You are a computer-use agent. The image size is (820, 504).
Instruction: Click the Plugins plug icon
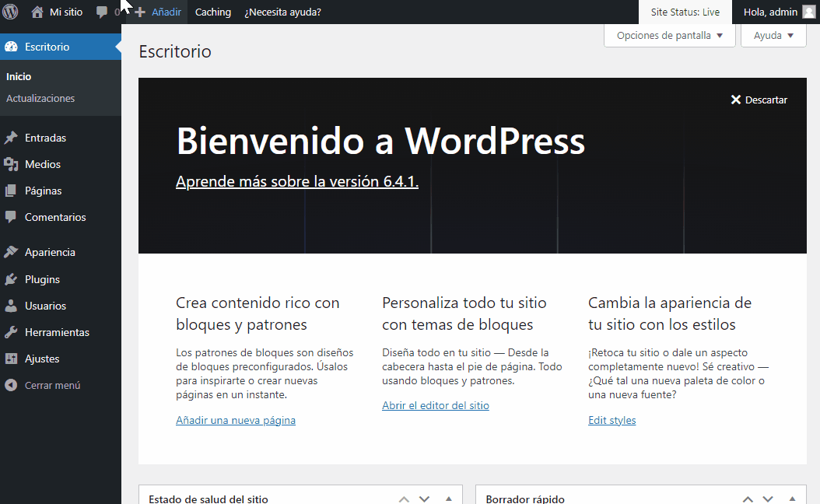11,279
